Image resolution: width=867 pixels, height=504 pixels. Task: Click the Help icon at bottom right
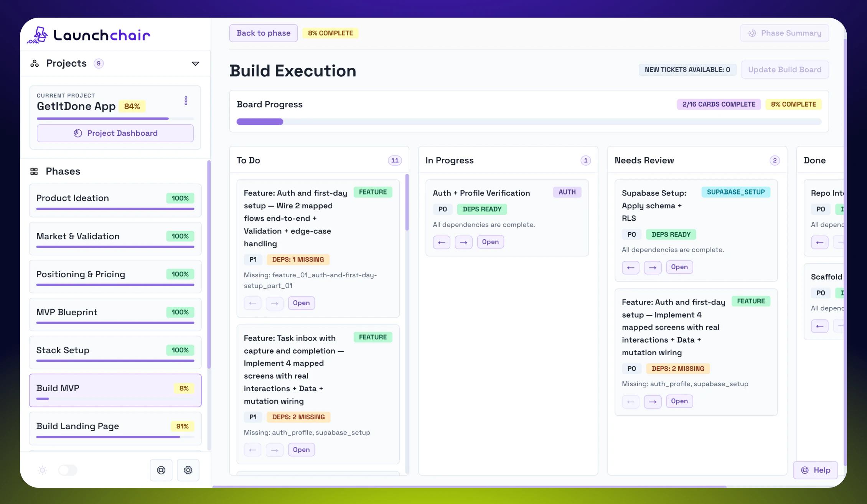point(804,470)
